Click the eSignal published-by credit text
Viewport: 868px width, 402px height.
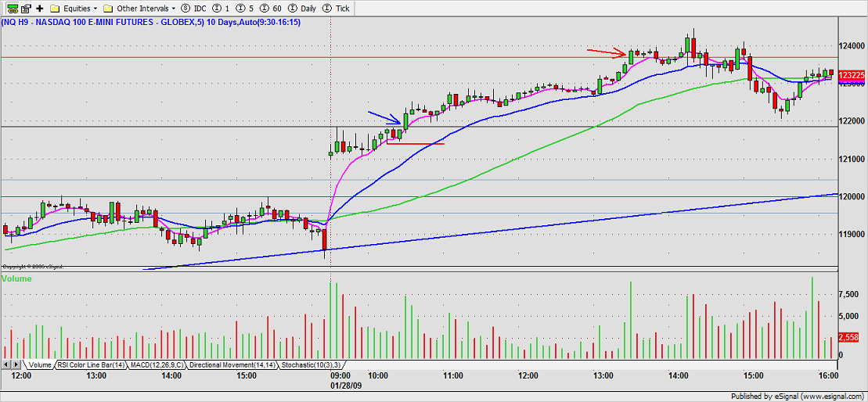tap(799, 397)
